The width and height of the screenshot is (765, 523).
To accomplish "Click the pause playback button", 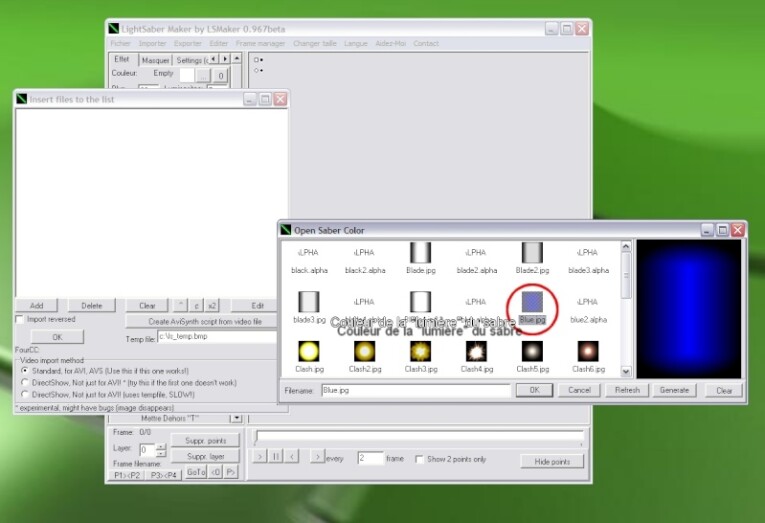I will 276,457.
